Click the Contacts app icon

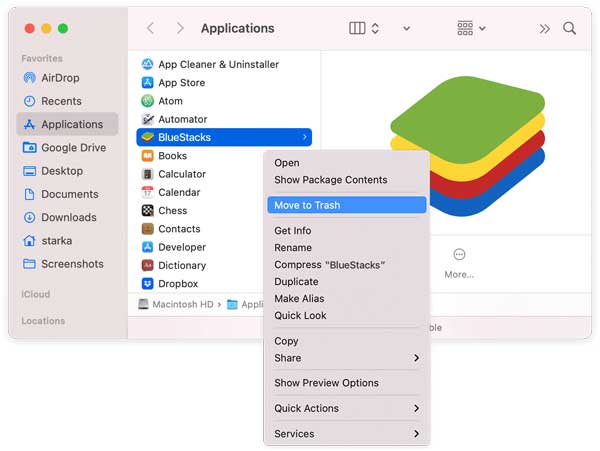(x=147, y=229)
